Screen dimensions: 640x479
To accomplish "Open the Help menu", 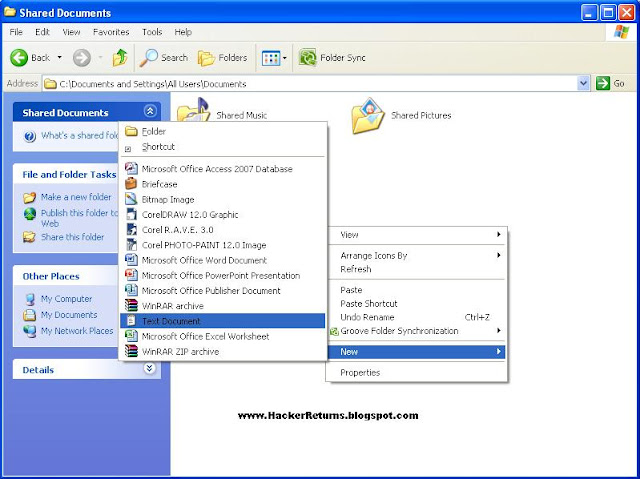I will pyautogui.click(x=183, y=32).
